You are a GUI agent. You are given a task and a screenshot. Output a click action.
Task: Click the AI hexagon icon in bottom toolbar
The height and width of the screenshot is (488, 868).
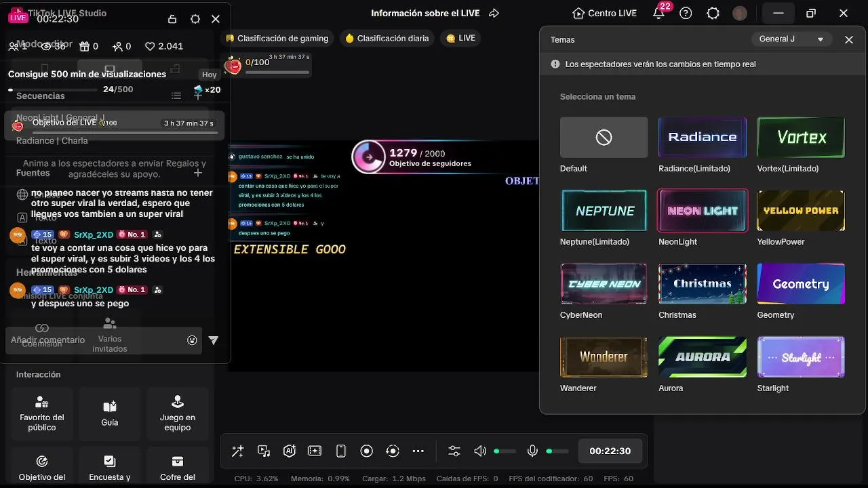pyautogui.click(x=290, y=451)
